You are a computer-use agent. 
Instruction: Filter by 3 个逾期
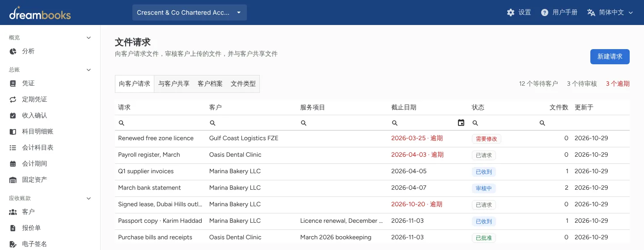point(618,84)
